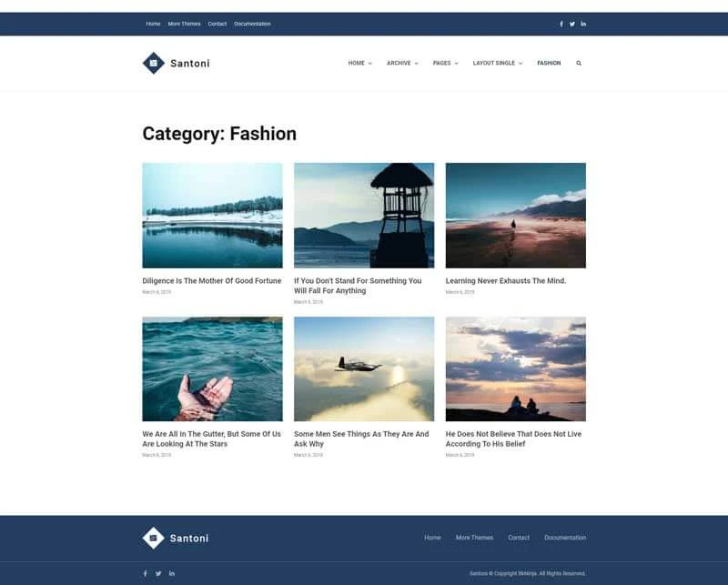Click the Santoni diamond logo in footer
The image size is (728, 585).
point(153,538)
